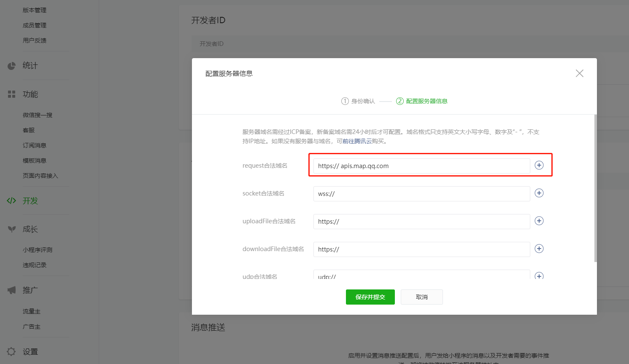Click plus icon next to downloadFile合法域名
This screenshot has height=364, width=629.
pos(539,249)
